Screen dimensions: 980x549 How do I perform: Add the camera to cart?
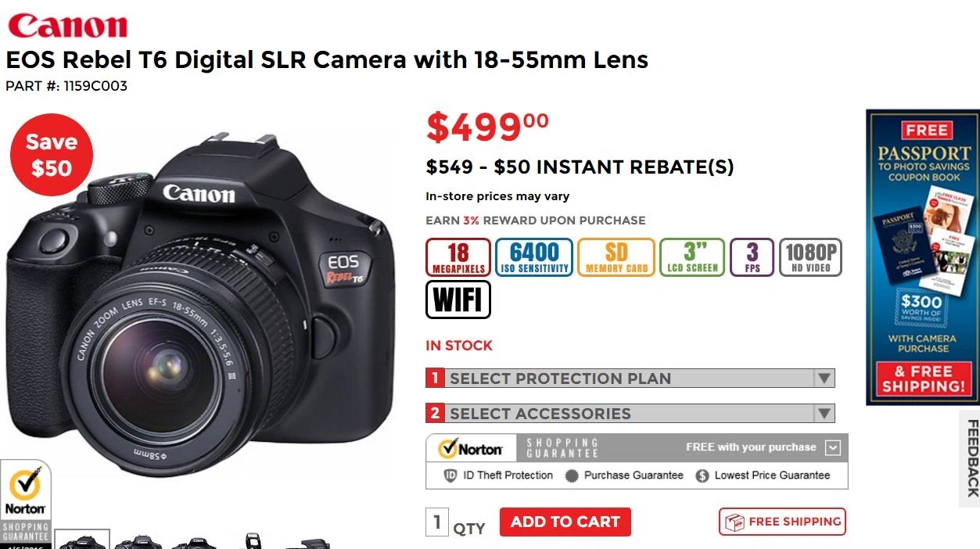[565, 522]
